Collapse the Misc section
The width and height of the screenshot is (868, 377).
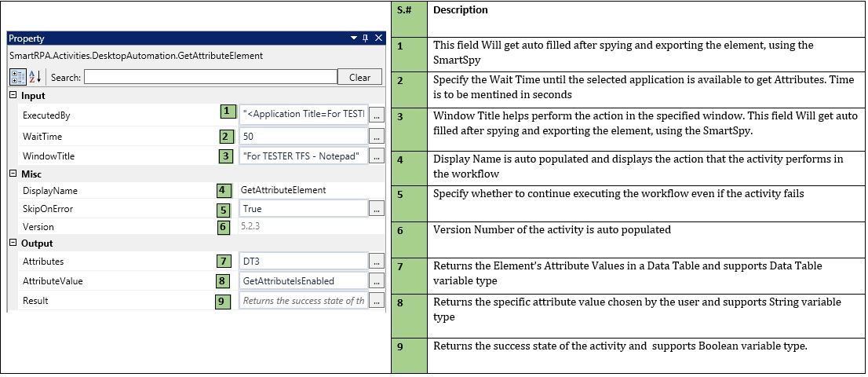(13, 174)
